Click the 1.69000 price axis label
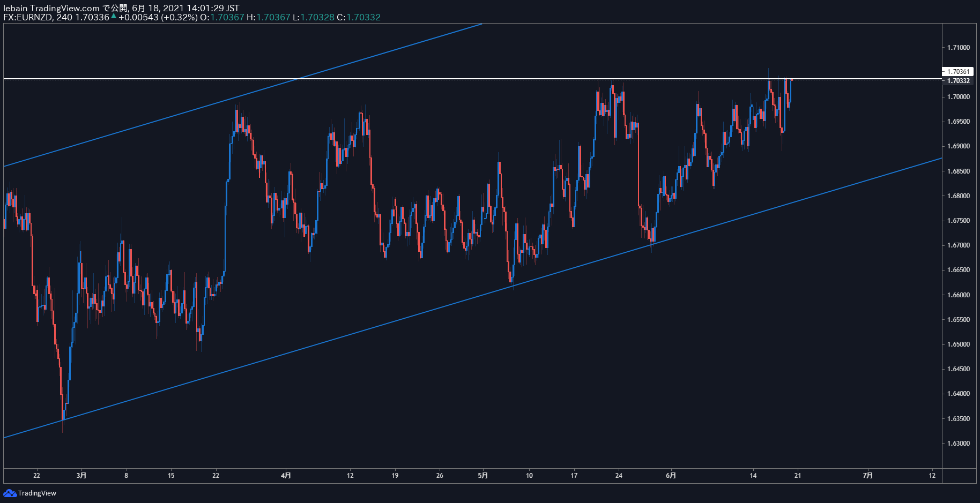The width and height of the screenshot is (980, 503). (958, 146)
